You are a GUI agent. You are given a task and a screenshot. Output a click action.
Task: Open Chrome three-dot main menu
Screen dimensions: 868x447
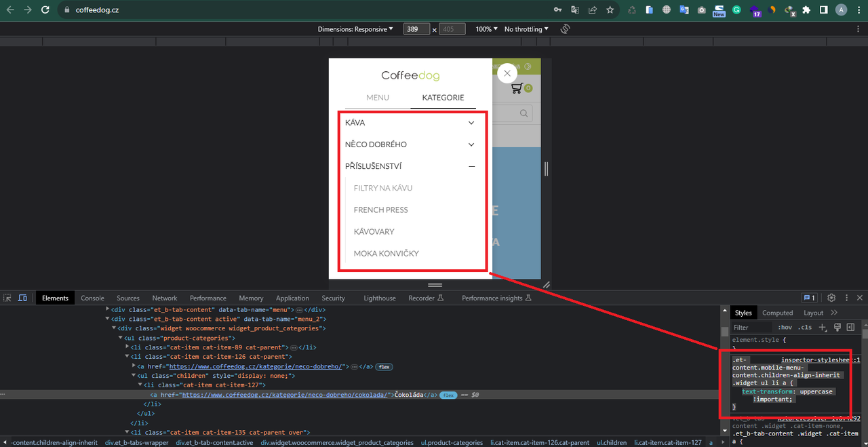[x=859, y=10]
